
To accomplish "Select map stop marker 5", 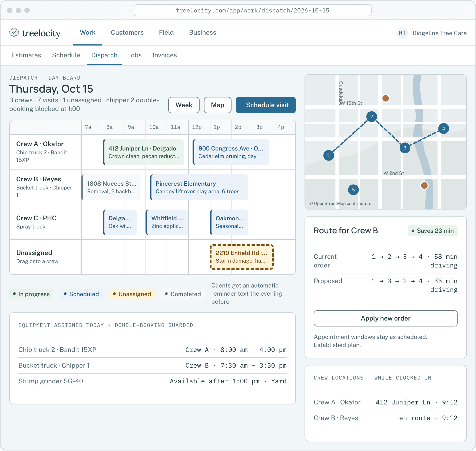I will click(x=353, y=190).
